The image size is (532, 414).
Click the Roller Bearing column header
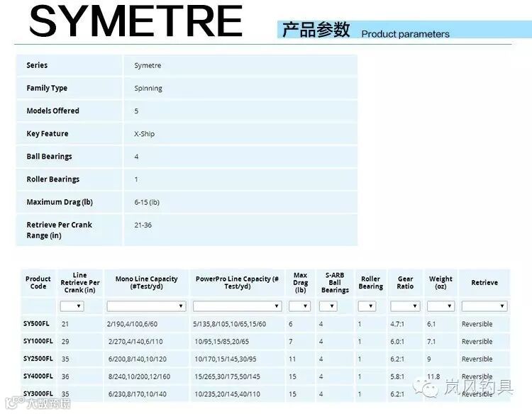(x=370, y=282)
